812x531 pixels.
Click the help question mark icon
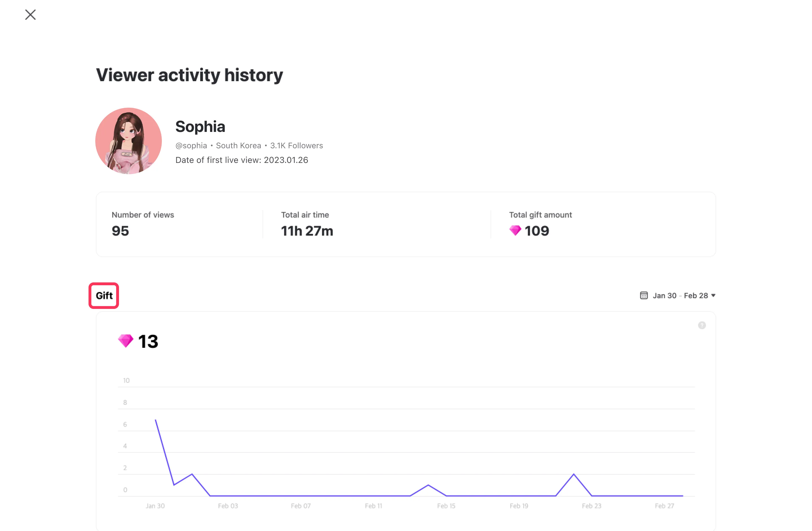click(701, 325)
